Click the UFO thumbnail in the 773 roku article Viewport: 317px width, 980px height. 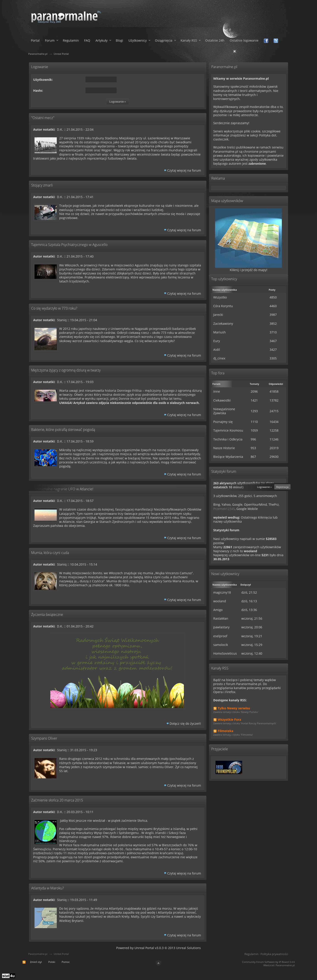pos(46,339)
